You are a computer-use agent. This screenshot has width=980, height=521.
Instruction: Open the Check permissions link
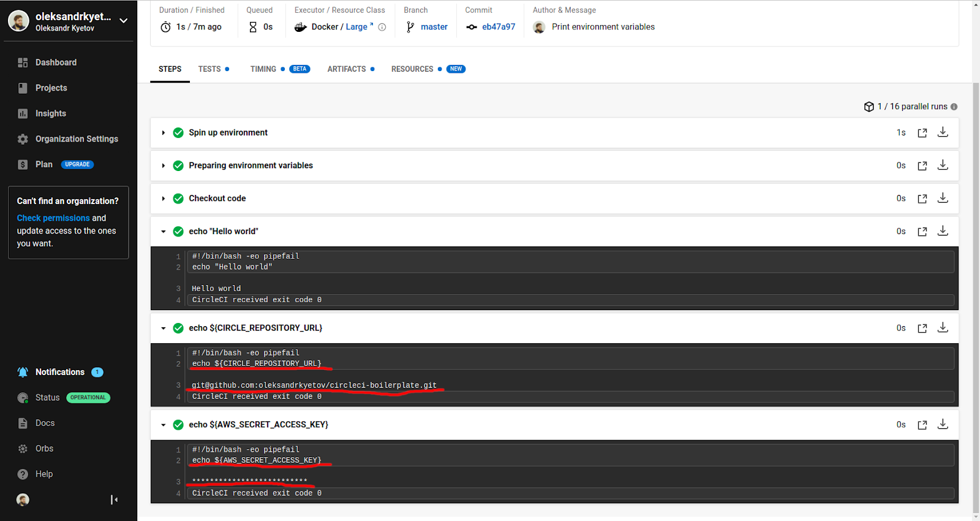click(53, 218)
